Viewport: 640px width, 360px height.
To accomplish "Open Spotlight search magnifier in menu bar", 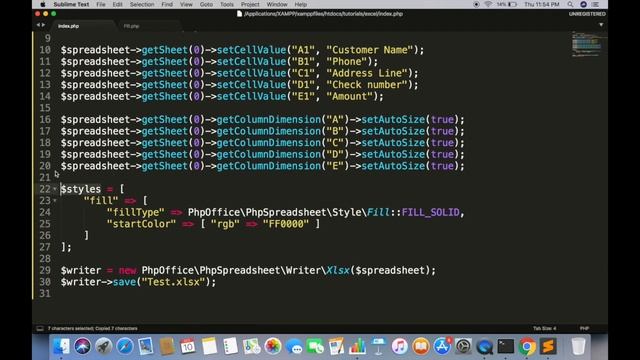I will [570, 4].
